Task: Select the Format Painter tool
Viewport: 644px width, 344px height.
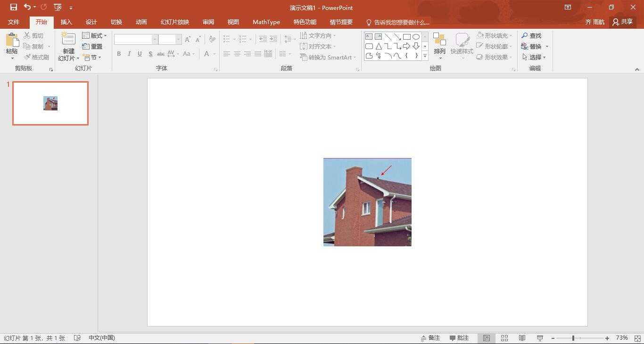Action: point(36,57)
